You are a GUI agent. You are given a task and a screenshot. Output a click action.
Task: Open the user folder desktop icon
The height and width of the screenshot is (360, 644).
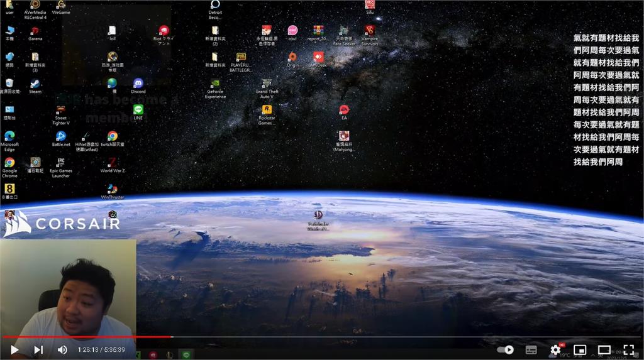9,8
